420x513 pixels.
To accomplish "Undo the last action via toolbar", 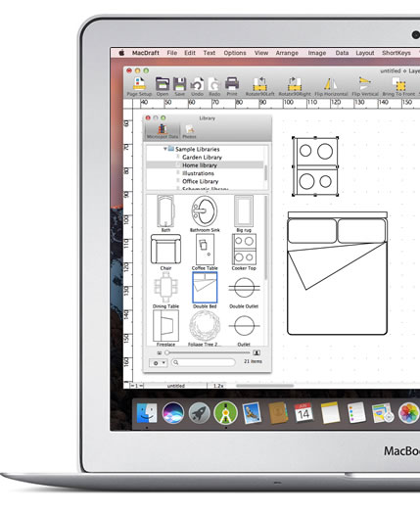I will coord(197,87).
